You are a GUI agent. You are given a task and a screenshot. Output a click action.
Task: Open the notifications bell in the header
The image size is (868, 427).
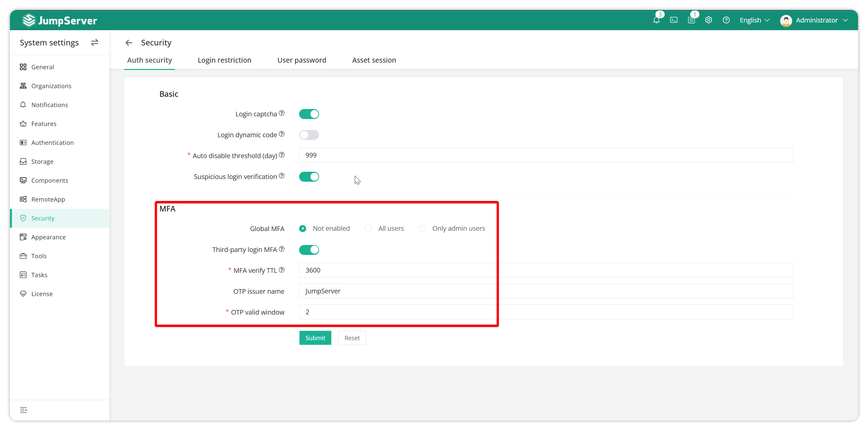[x=656, y=20]
